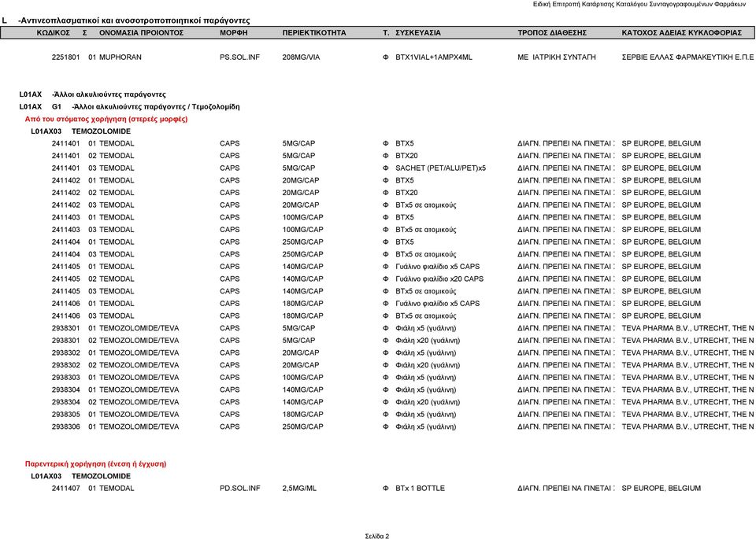Screen dimensions: 756x539
Task: Select the ΚΑΤΟΧΟΣ ΑΔΕΙΑΣ ΚΥΚΛΟΦΟΡΙΑΣ header
Action: (x=681, y=33)
